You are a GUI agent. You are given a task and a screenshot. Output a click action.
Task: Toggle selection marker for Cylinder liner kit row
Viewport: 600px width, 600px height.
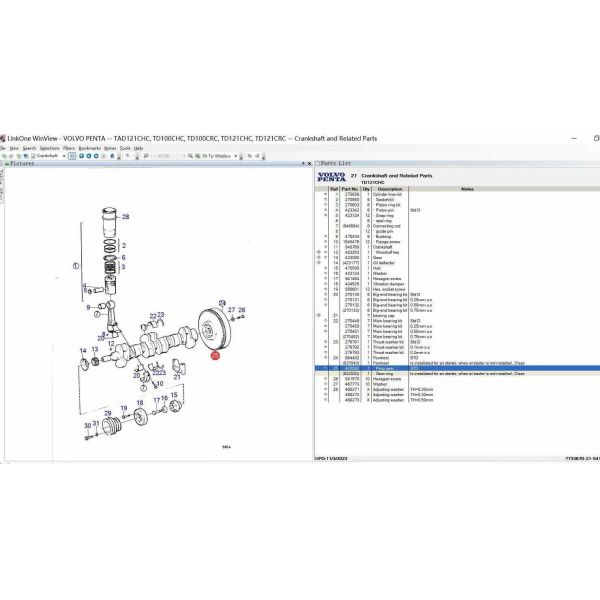[x=326, y=194]
